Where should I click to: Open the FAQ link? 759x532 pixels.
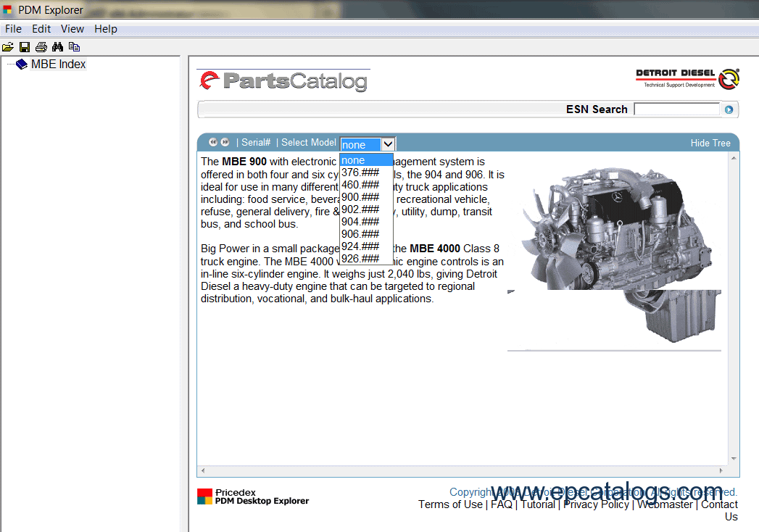tap(502, 504)
